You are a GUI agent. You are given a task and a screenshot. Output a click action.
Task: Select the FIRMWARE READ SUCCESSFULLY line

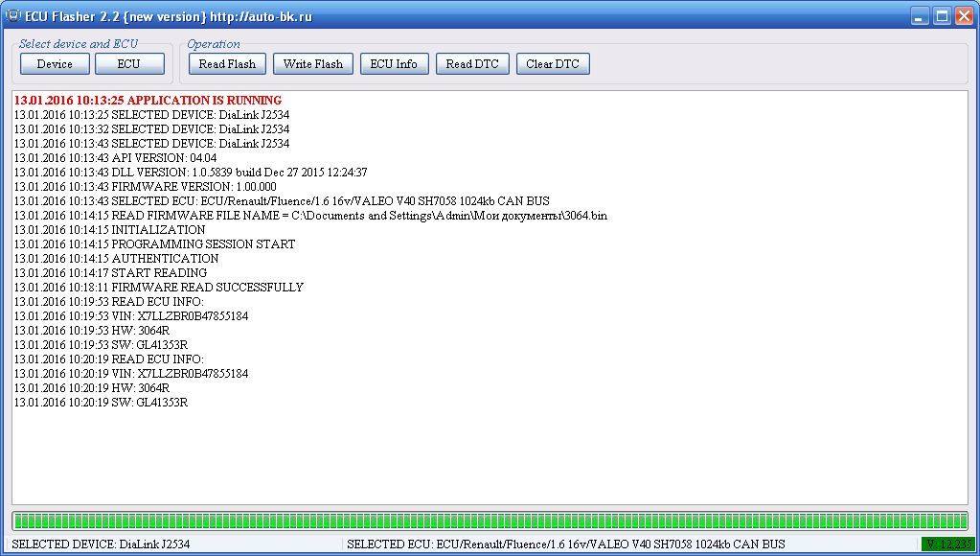pyautogui.click(x=159, y=288)
